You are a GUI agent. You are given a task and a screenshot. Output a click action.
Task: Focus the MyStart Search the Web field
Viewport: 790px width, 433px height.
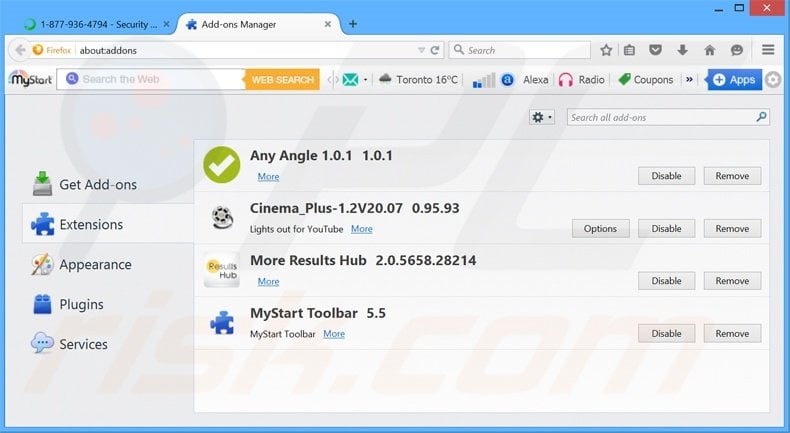pyautogui.click(x=151, y=79)
